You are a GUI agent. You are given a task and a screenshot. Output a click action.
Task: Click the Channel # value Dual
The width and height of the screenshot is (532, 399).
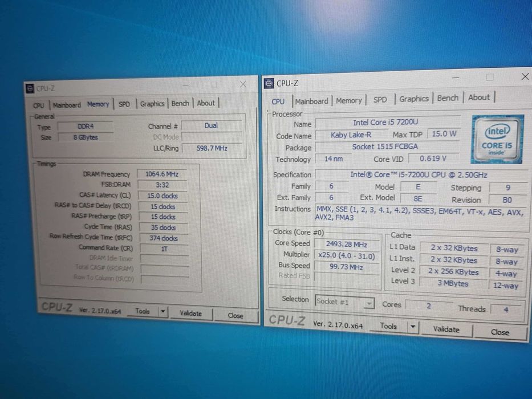(211, 125)
